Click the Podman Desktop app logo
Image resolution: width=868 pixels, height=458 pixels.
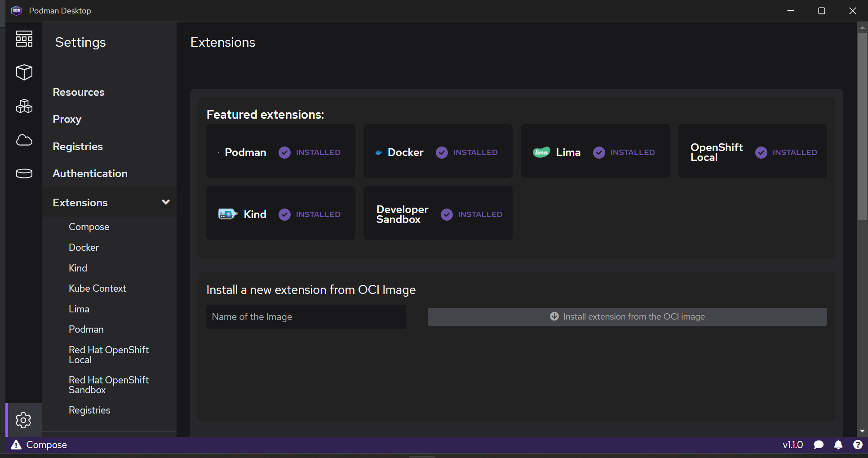click(x=17, y=11)
